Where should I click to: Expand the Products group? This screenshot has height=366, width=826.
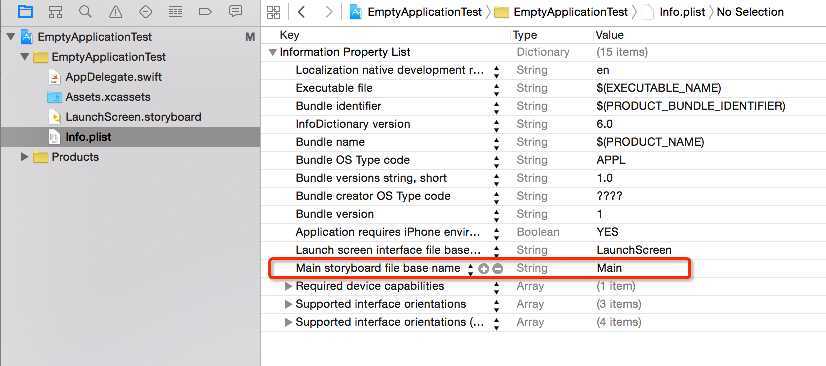click(24, 156)
